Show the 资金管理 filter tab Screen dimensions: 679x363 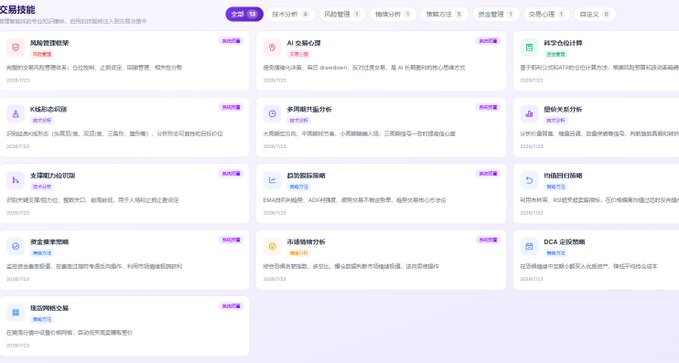(x=496, y=14)
